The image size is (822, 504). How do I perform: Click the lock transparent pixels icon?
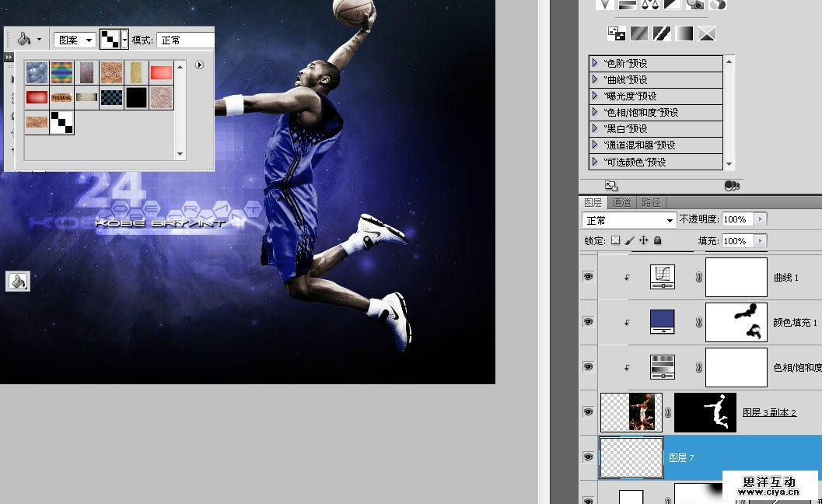[x=616, y=241]
